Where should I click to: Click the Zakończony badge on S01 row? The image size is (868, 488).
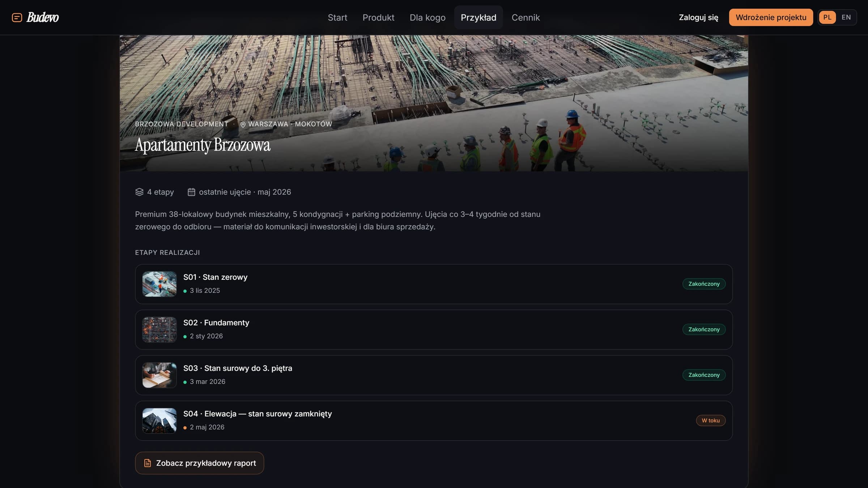click(x=704, y=284)
